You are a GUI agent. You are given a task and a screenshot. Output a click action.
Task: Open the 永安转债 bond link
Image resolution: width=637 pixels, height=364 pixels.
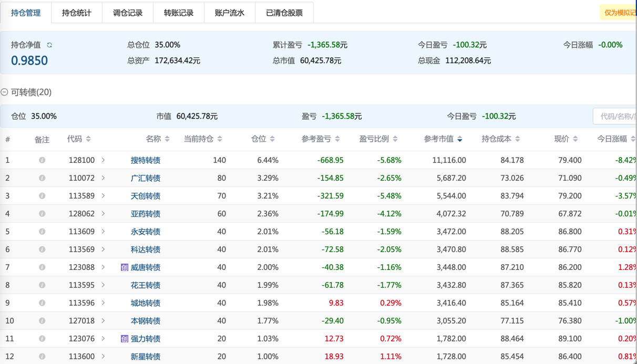coord(146,232)
